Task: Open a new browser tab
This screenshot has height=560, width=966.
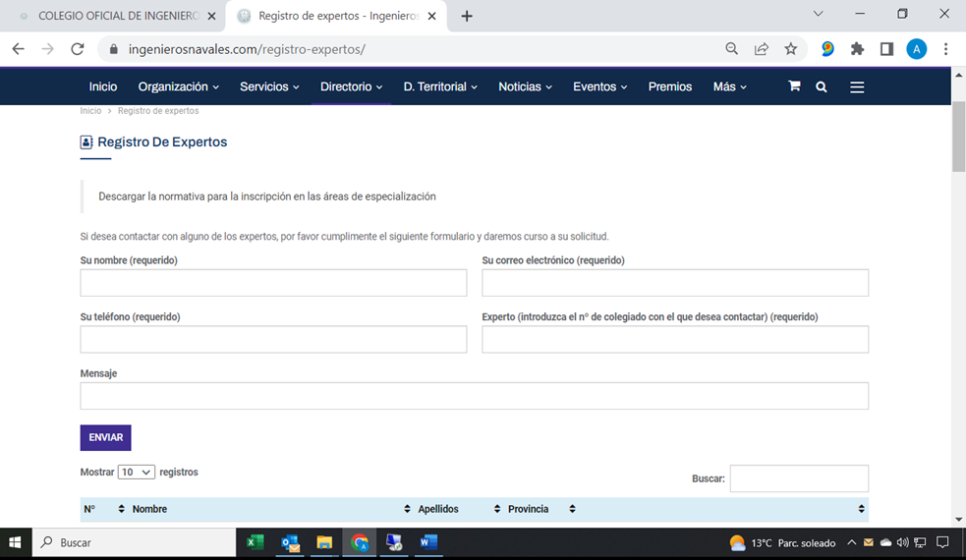Action: tap(467, 16)
